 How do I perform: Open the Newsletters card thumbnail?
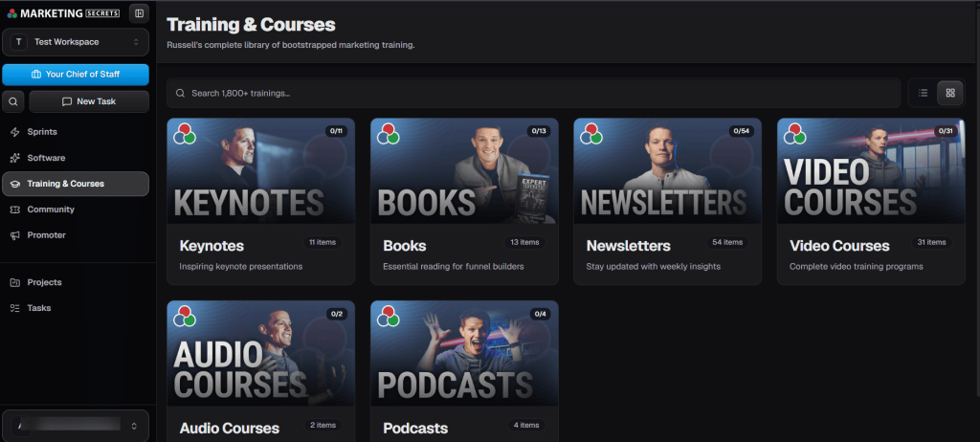pos(667,171)
